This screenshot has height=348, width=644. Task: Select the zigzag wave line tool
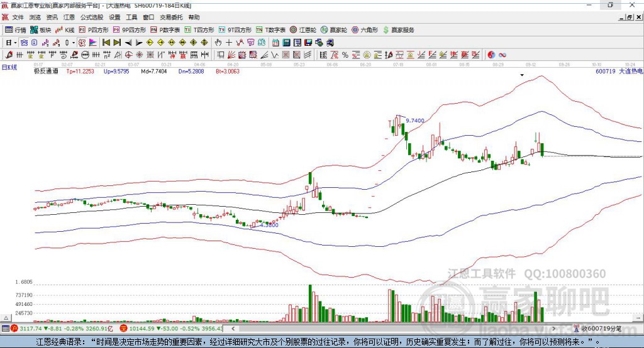pyautogui.click(x=275, y=55)
